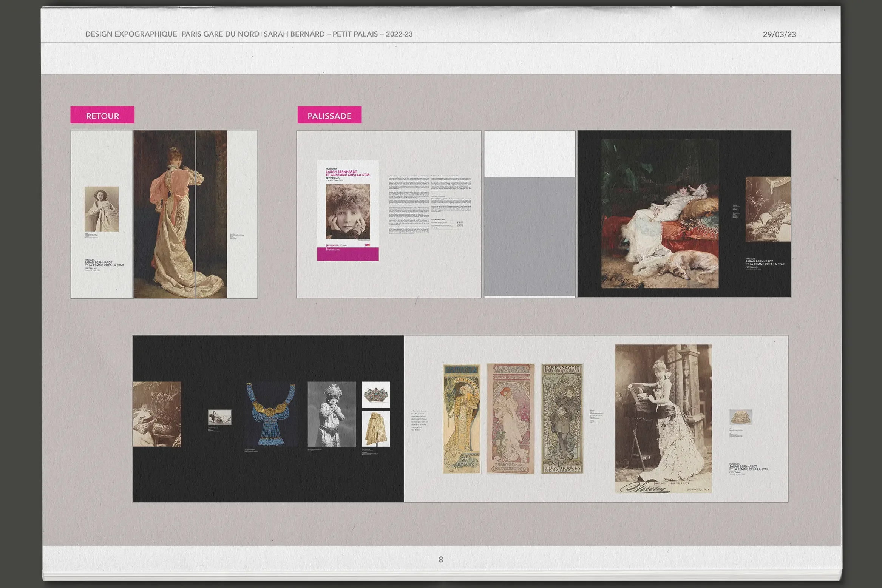Image resolution: width=882 pixels, height=588 pixels.
Task: Select the Lorenzaccio poster
Action: pyautogui.click(x=562, y=418)
